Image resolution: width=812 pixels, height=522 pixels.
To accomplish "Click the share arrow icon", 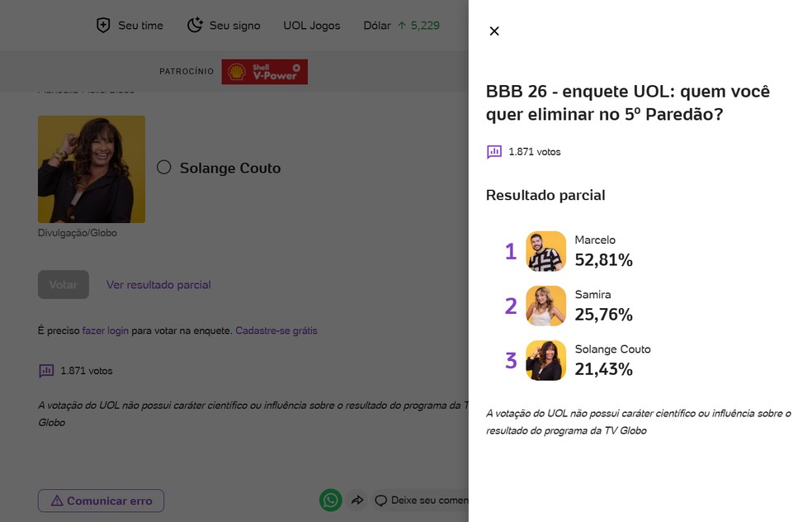I will [357, 501].
